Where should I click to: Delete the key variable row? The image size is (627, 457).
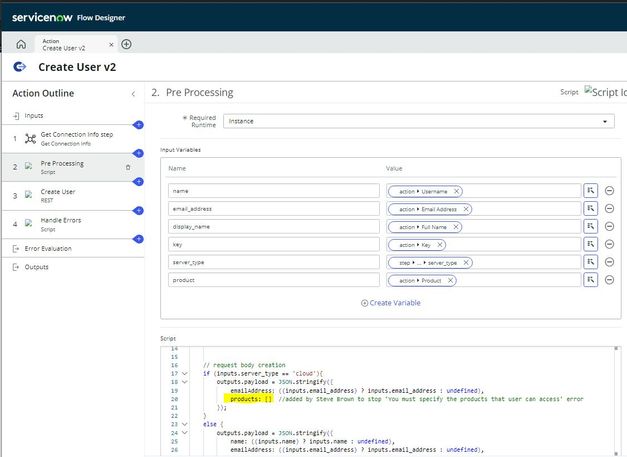click(609, 244)
